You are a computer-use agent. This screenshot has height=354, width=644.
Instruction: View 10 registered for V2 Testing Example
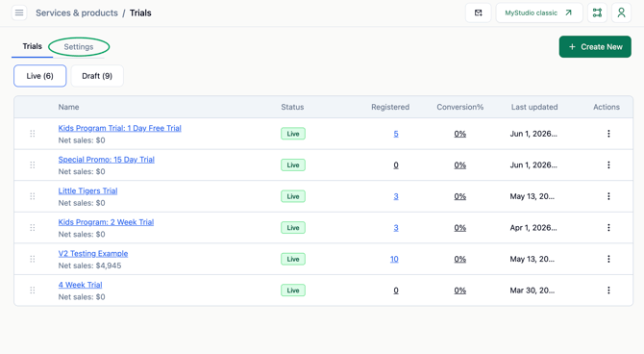pos(394,259)
